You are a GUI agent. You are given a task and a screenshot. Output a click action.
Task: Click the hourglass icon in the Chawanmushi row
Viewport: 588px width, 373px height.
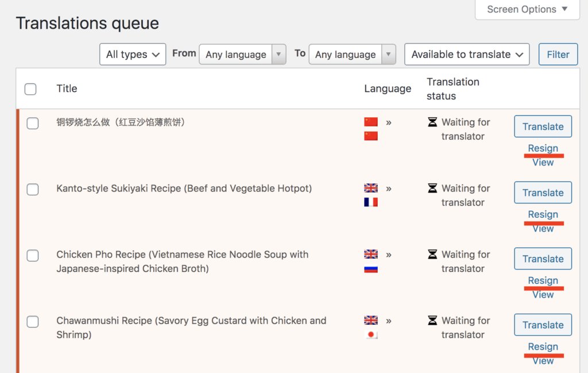point(432,320)
